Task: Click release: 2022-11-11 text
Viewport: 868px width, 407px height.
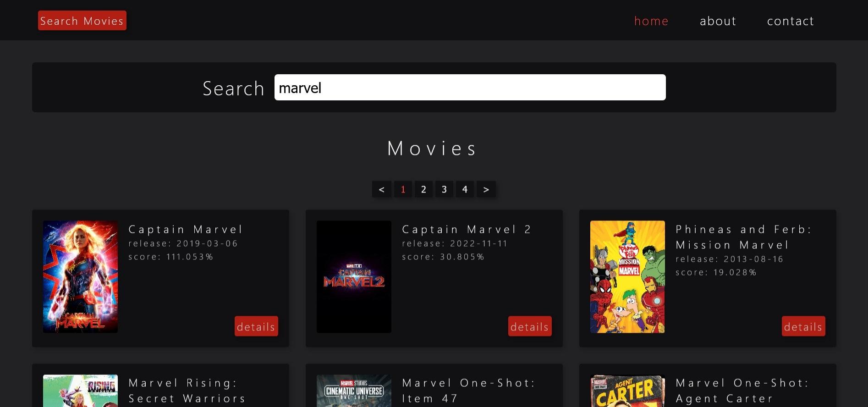Action: 455,243
